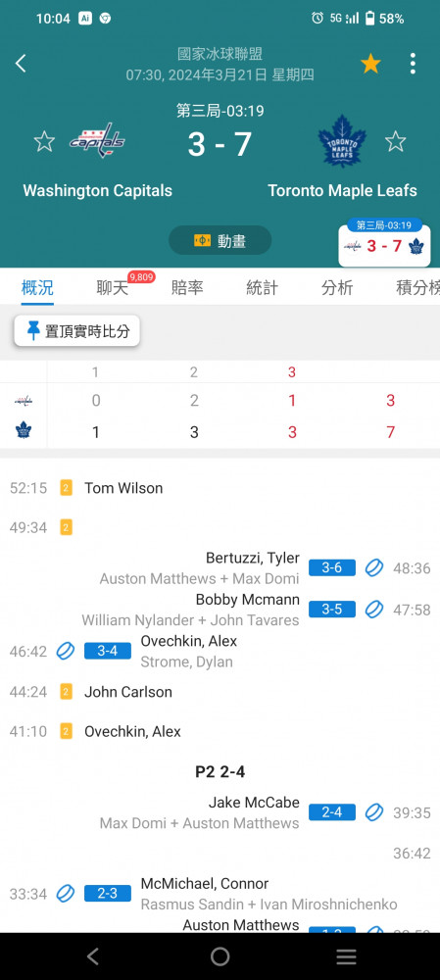440x980 pixels.
Task: Switch to the 賠率 odds tab
Action: 187,287
